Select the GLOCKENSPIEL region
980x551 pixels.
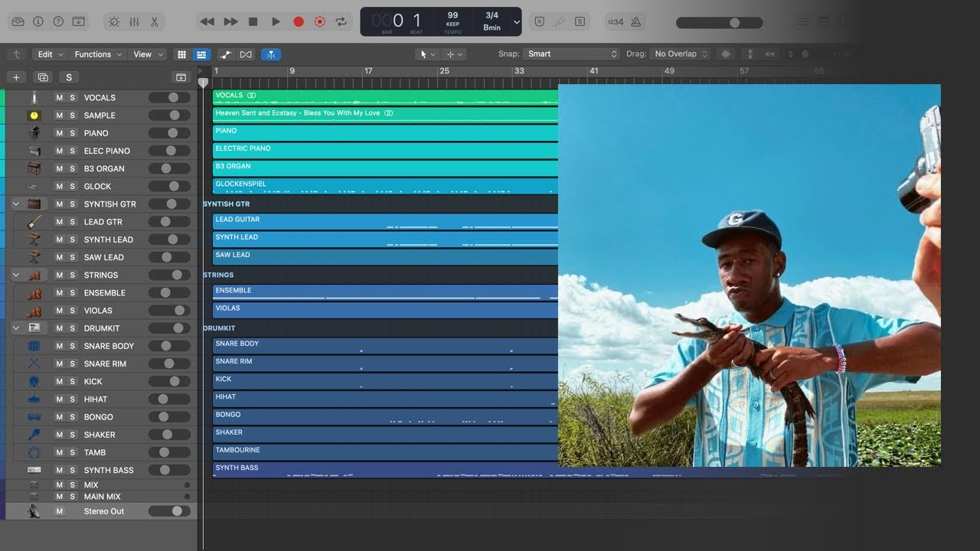[x=385, y=186]
